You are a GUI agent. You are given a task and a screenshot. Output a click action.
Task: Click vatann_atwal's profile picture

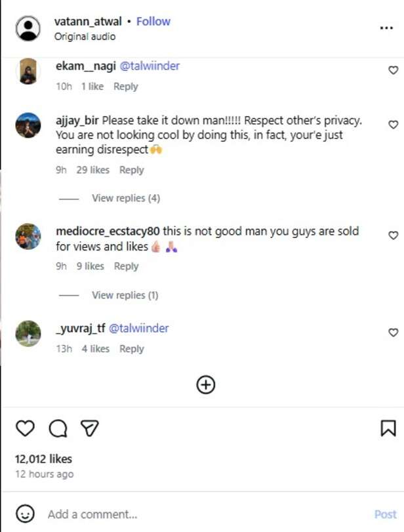[28, 27]
